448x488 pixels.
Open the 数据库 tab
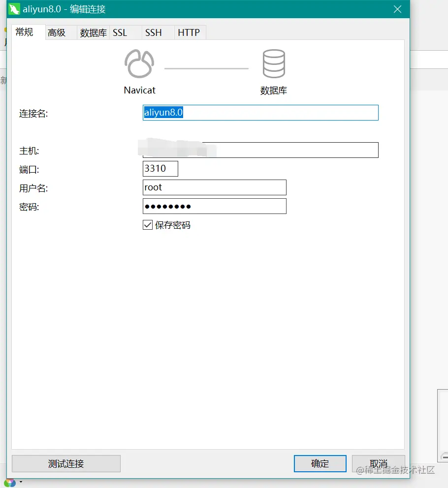click(x=93, y=32)
